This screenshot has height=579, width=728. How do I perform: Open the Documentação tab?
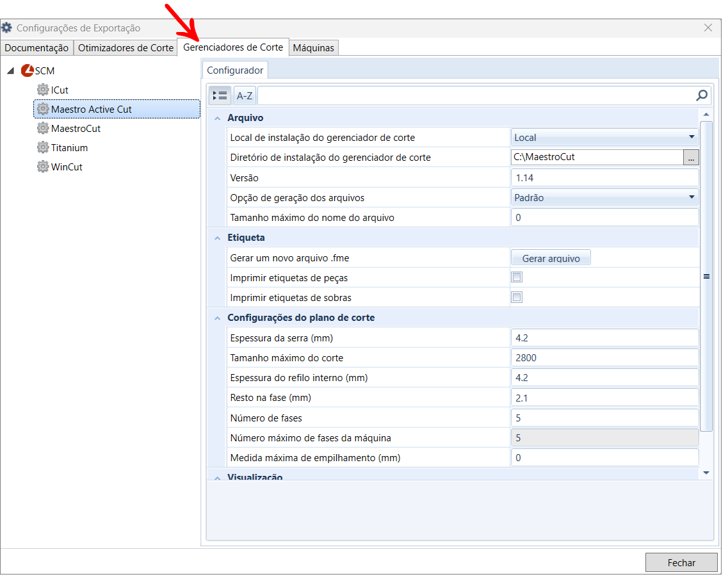36,48
